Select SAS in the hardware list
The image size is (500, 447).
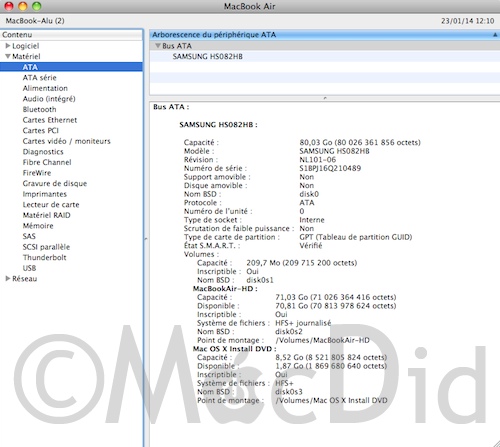[x=29, y=236]
